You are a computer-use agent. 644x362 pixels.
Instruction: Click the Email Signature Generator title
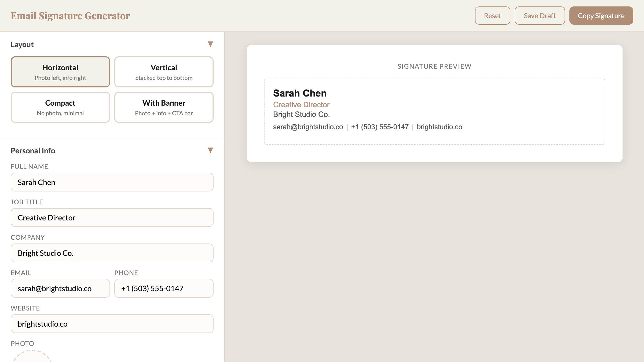click(70, 16)
